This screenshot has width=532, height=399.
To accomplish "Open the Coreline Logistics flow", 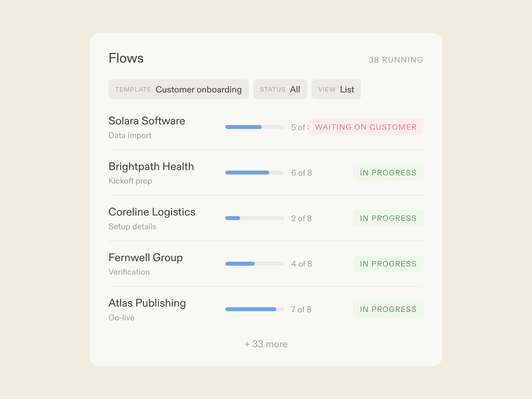I will [x=266, y=218].
